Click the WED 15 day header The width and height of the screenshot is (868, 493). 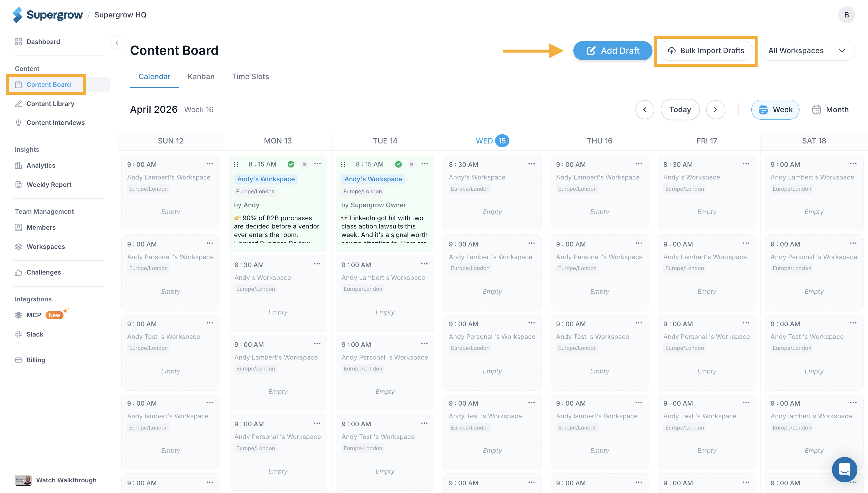[492, 141]
